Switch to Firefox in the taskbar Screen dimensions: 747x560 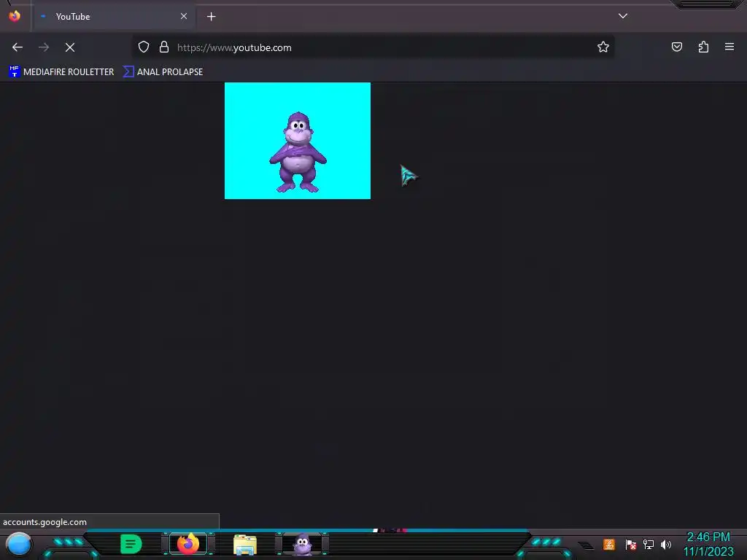(188, 544)
